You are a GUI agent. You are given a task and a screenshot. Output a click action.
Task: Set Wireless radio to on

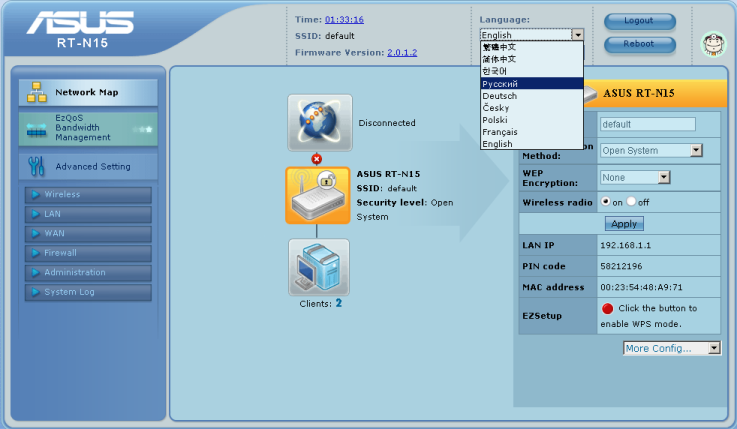click(x=606, y=202)
